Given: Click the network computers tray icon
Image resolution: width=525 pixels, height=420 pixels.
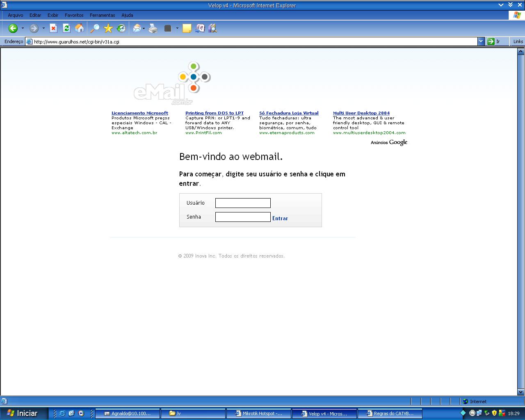Looking at the screenshot, I should click(479, 413).
